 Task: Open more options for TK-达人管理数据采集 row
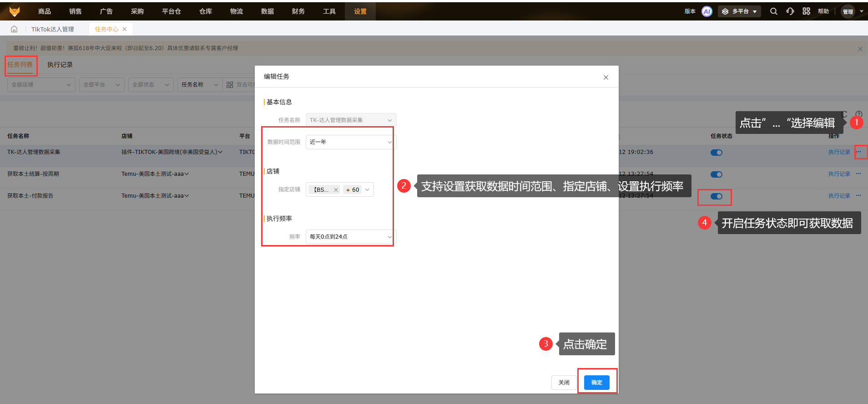858,152
